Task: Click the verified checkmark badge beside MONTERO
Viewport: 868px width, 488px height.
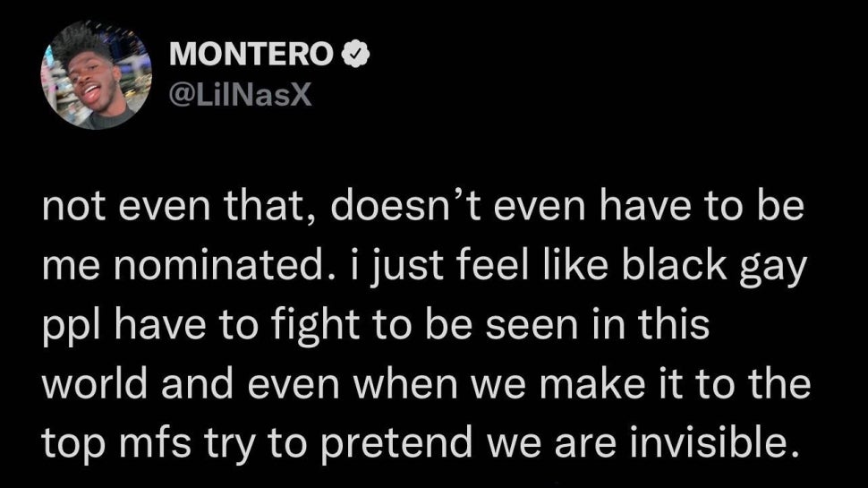Action: [x=356, y=55]
